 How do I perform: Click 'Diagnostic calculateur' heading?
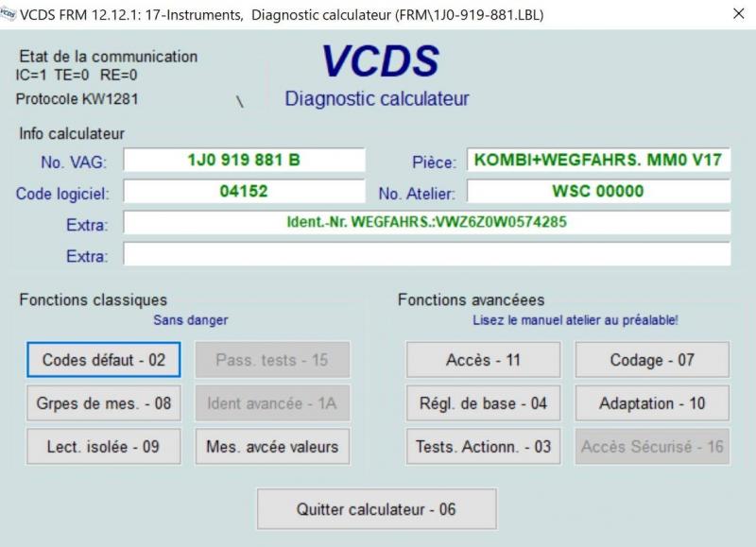376,99
